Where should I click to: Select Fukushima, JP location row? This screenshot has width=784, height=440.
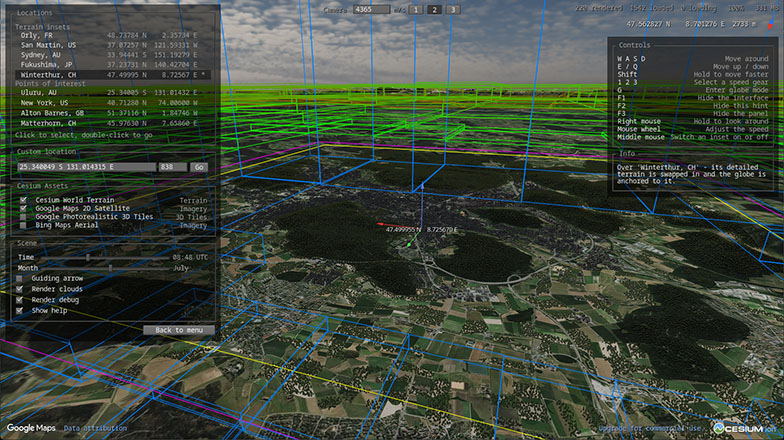(112, 64)
